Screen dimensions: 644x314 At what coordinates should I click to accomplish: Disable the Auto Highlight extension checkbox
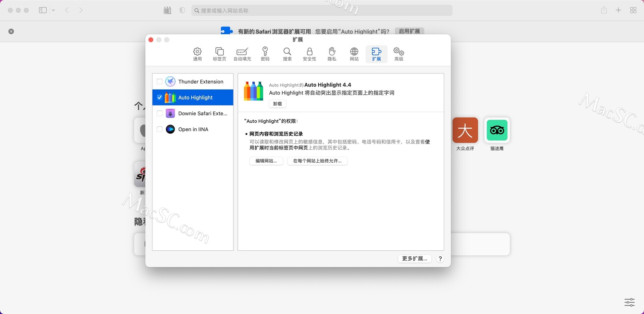tap(159, 97)
